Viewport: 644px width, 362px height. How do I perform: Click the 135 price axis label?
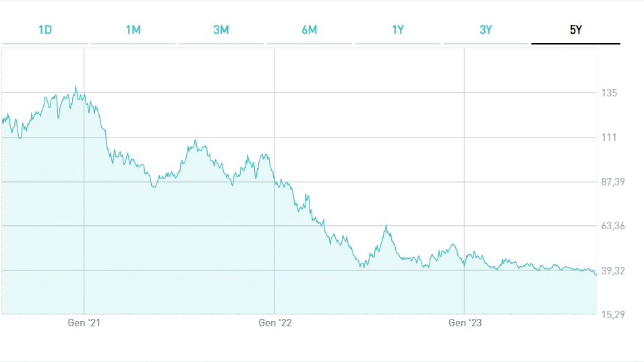pyautogui.click(x=609, y=93)
